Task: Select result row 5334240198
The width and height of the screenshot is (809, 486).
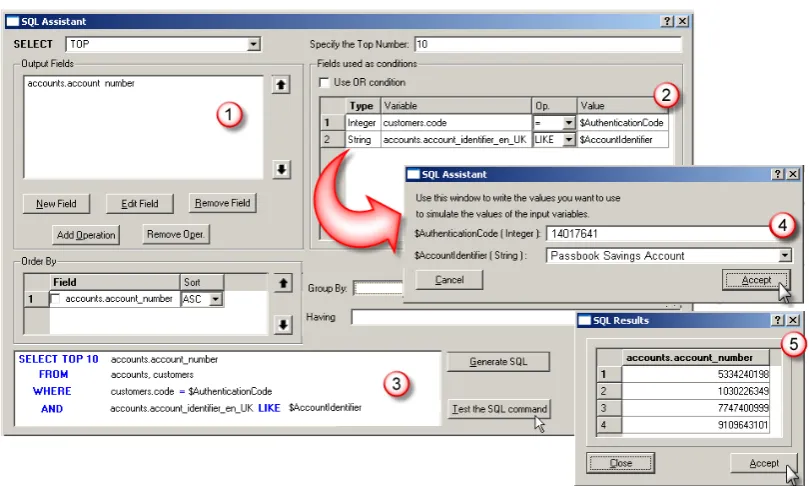Action: pyautogui.click(x=695, y=374)
